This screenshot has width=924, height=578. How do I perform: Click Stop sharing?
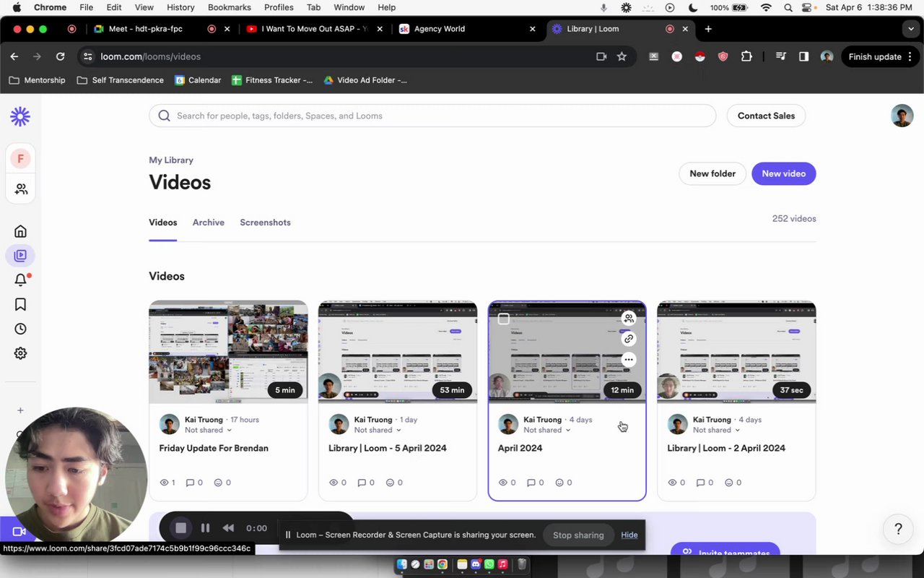pyautogui.click(x=578, y=535)
